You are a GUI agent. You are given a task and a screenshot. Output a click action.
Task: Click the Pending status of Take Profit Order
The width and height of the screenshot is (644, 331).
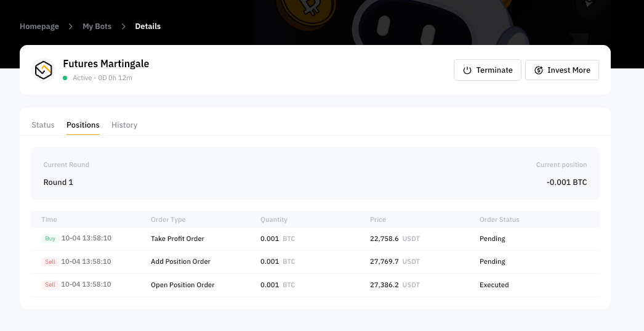click(x=493, y=239)
